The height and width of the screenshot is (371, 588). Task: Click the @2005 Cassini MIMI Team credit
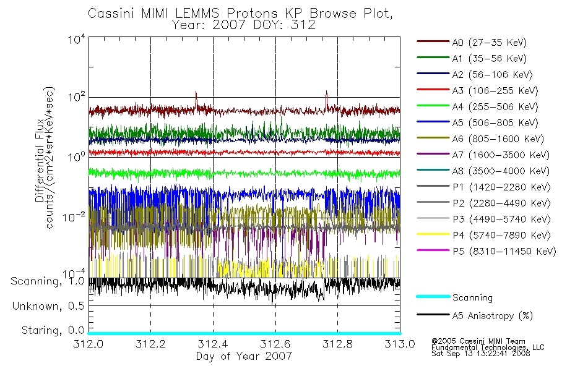478,341
